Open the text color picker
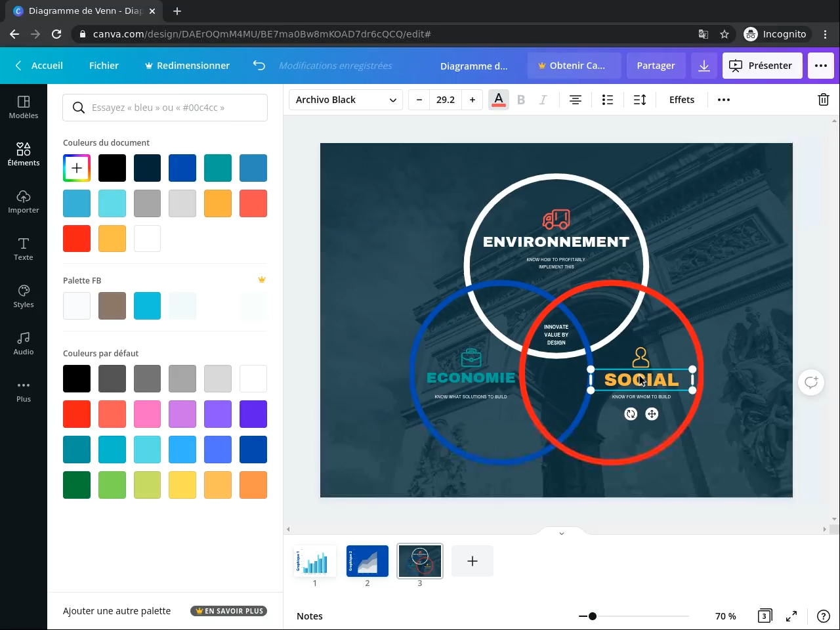The image size is (840, 630). click(499, 100)
